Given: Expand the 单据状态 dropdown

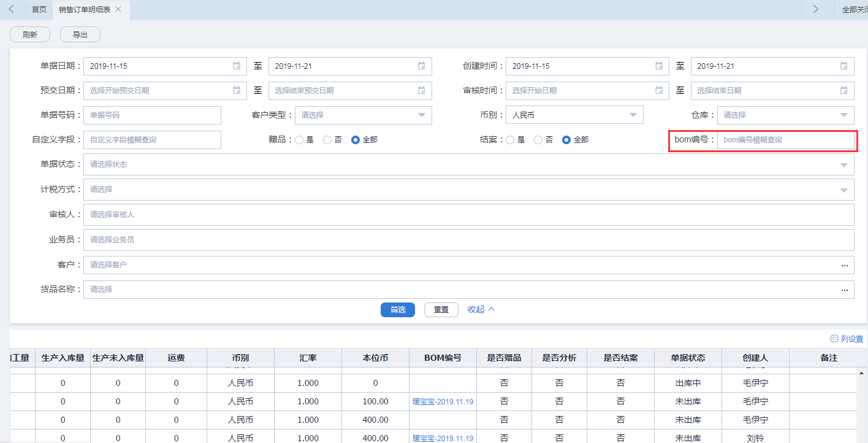Looking at the screenshot, I should [469, 164].
